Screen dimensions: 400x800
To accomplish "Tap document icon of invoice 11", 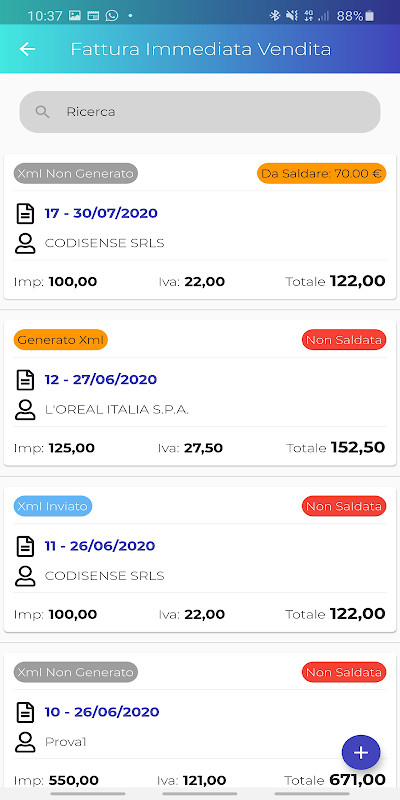I will 25,546.
